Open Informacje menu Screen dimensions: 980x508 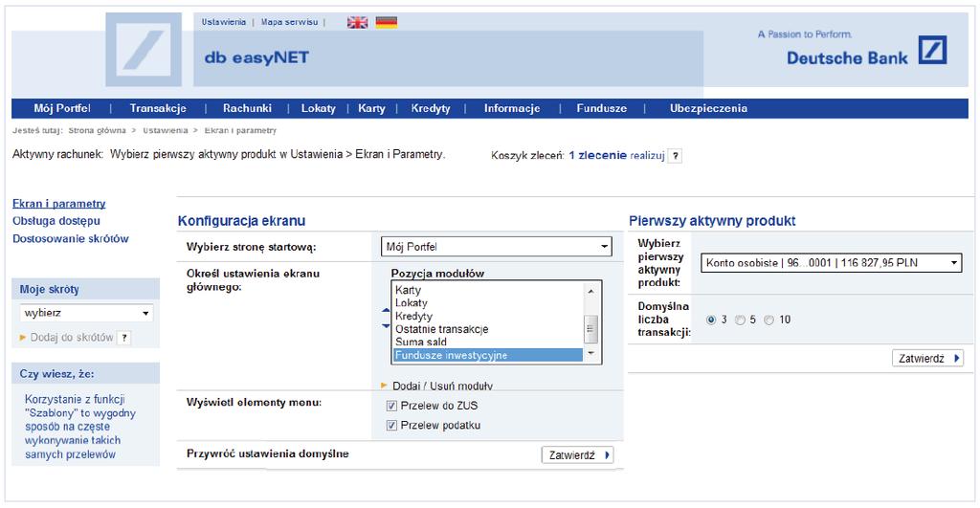[x=512, y=108]
